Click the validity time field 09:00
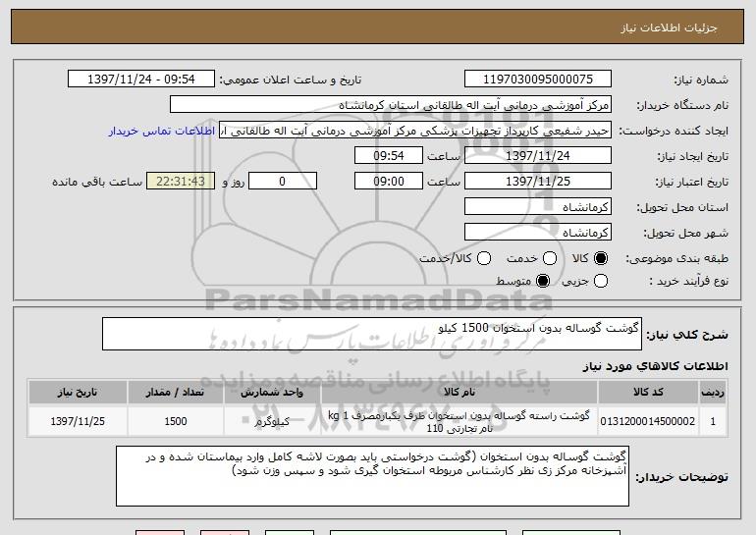This screenshot has width=756, height=535. click(389, 182)
